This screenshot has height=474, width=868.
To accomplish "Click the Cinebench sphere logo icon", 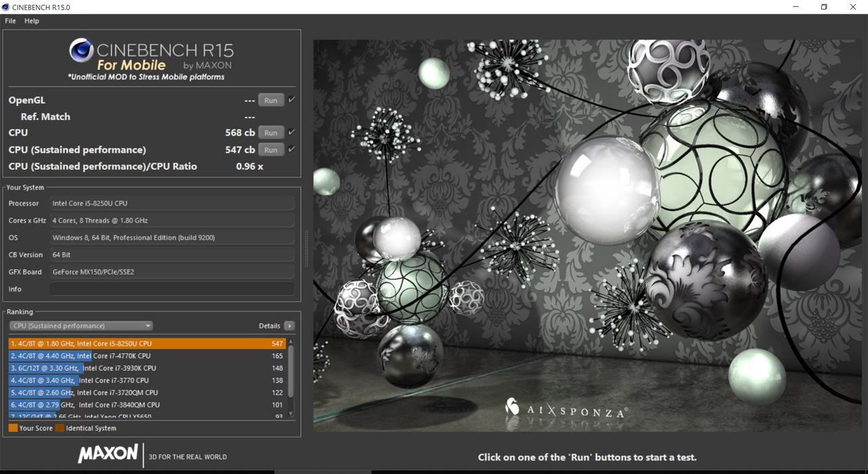I will tap(81, 50).
